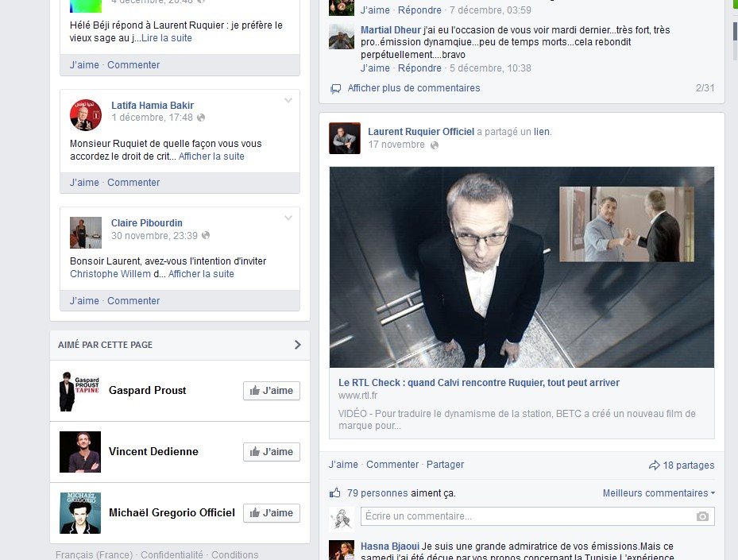Open Michaël Gregorio Officiel page thumbnail
Viewport: 738px width, 560px height.
(x=80, y=513)
